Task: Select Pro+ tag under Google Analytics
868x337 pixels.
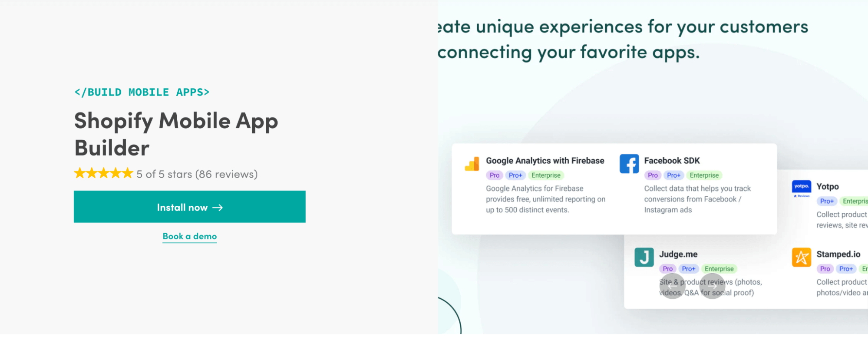Action: click(515, 175)
